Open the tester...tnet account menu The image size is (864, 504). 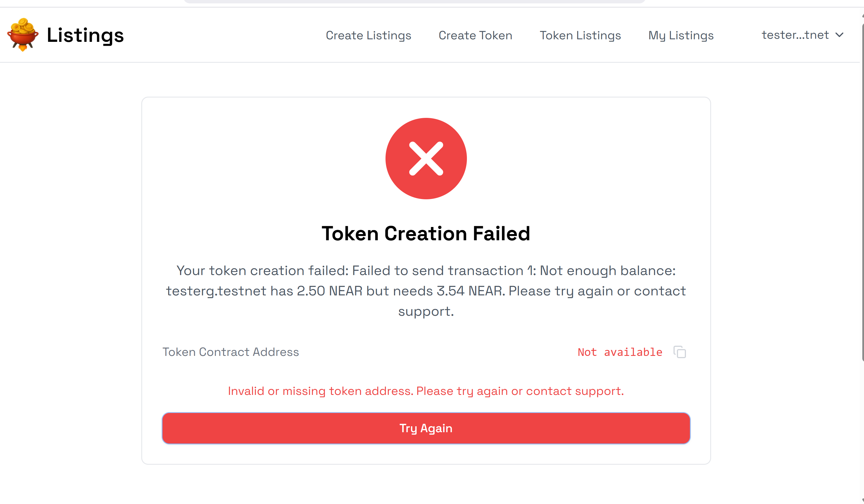795,35
